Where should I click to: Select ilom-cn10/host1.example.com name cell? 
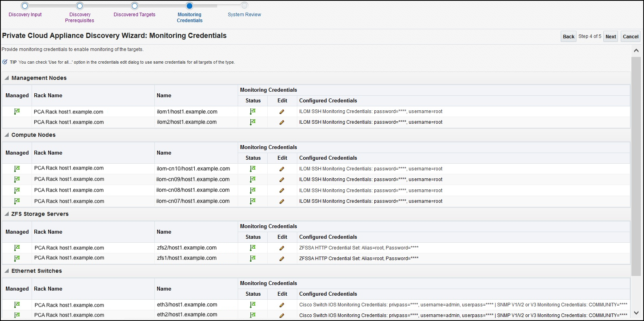click(193, 169)
